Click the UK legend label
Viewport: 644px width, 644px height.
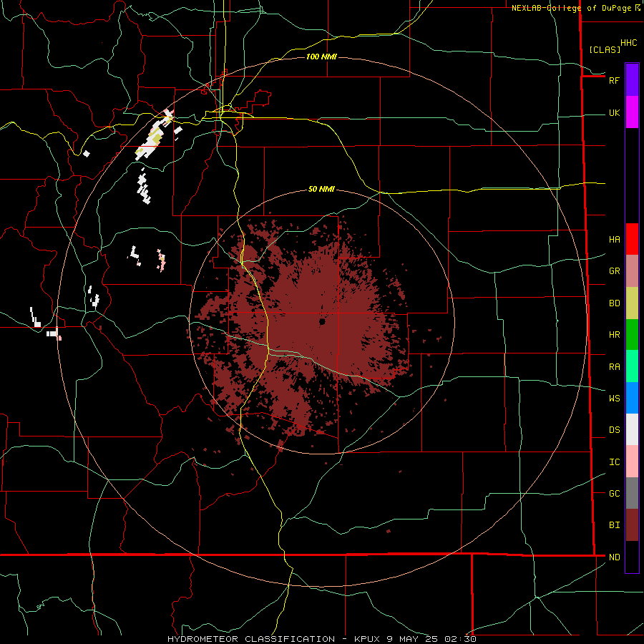614,112
